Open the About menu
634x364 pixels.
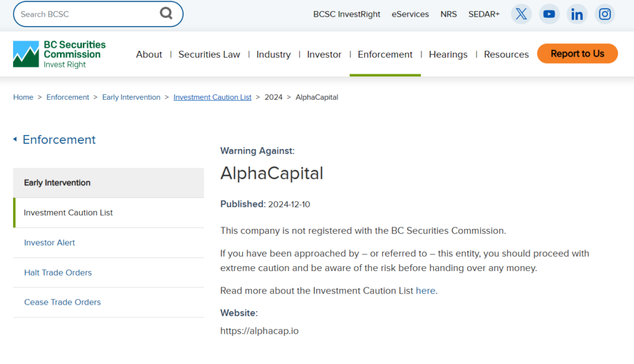[x=149, y=54]
